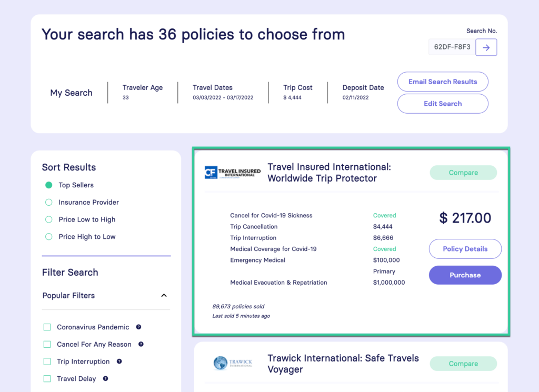
Task: Open the Trip Interruption help icon
Action: 119,361
